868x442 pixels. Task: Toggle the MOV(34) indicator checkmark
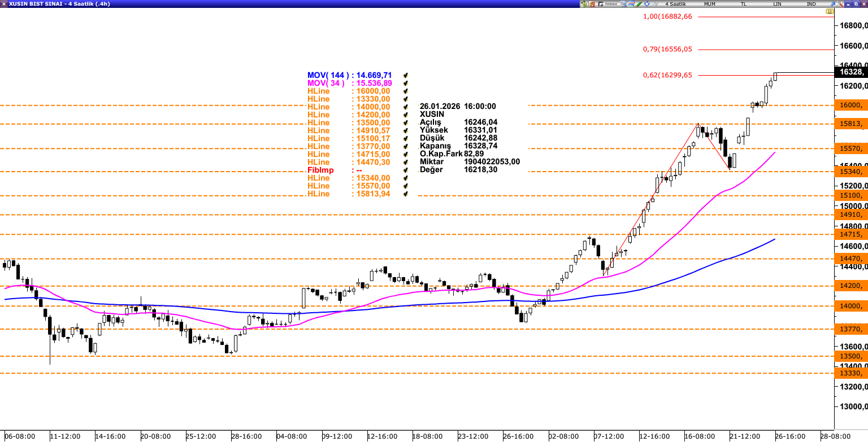tap(405, 83)
